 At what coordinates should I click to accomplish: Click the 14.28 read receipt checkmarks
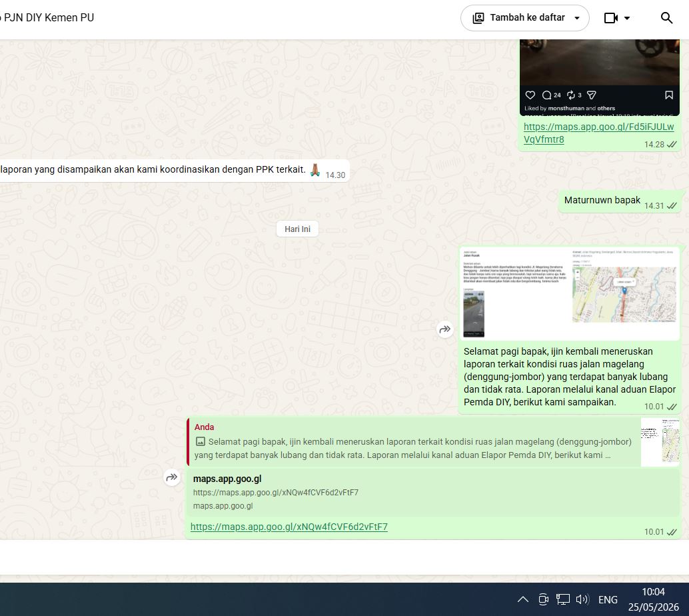(x=672, y=145)
